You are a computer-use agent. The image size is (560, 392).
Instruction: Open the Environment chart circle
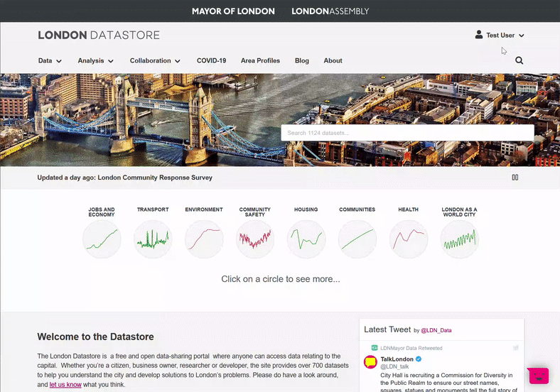204,239
